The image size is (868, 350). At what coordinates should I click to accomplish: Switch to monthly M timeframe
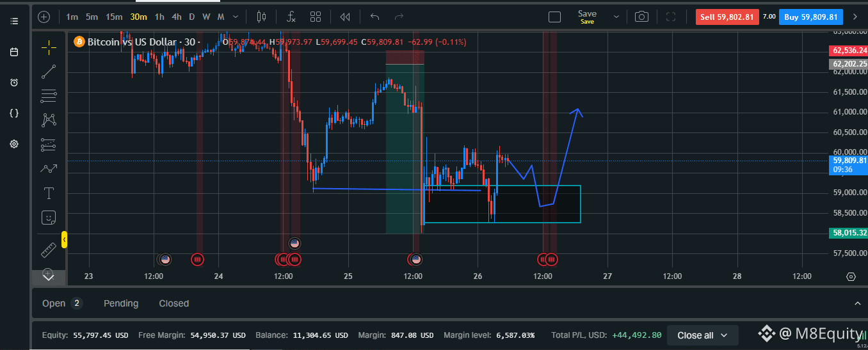tap(221, 17)
